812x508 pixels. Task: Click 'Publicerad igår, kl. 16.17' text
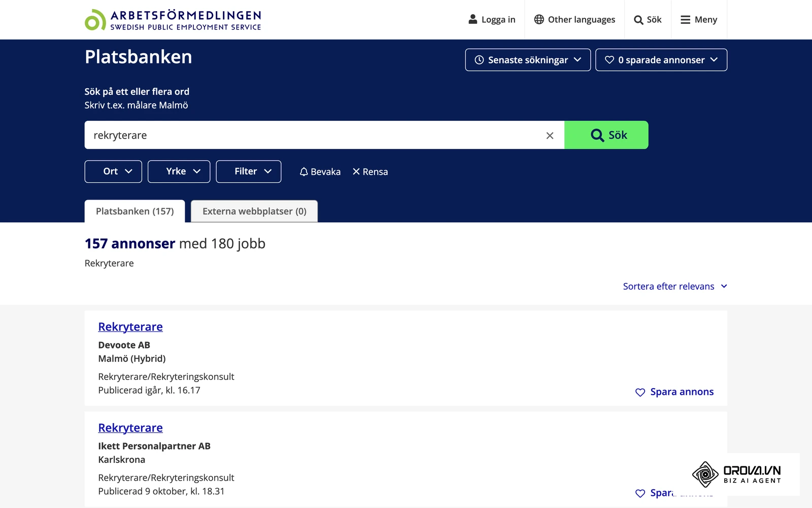click(149, 390)
